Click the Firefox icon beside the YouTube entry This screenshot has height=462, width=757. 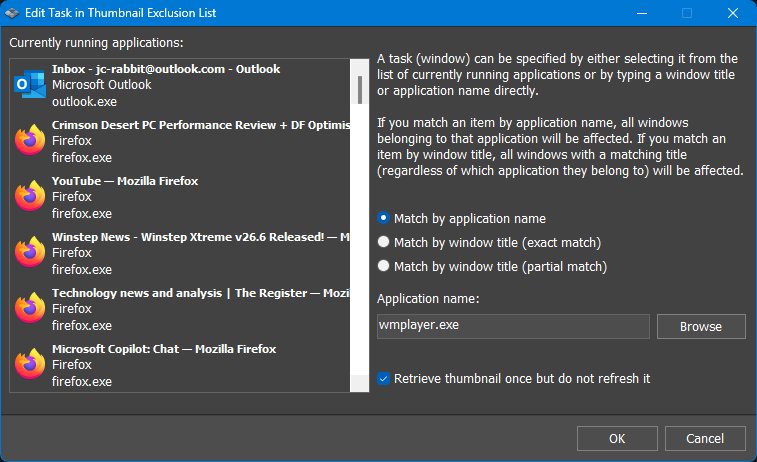point(29,196)
